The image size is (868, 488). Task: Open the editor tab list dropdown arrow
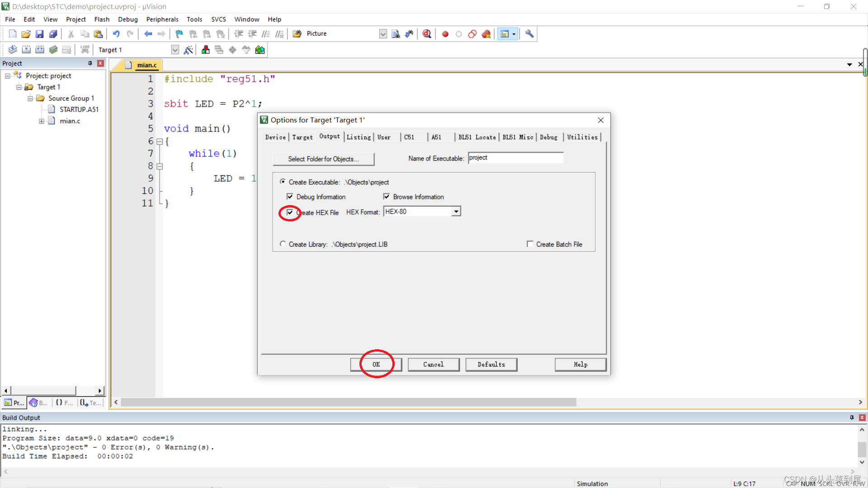coord(849,65)
